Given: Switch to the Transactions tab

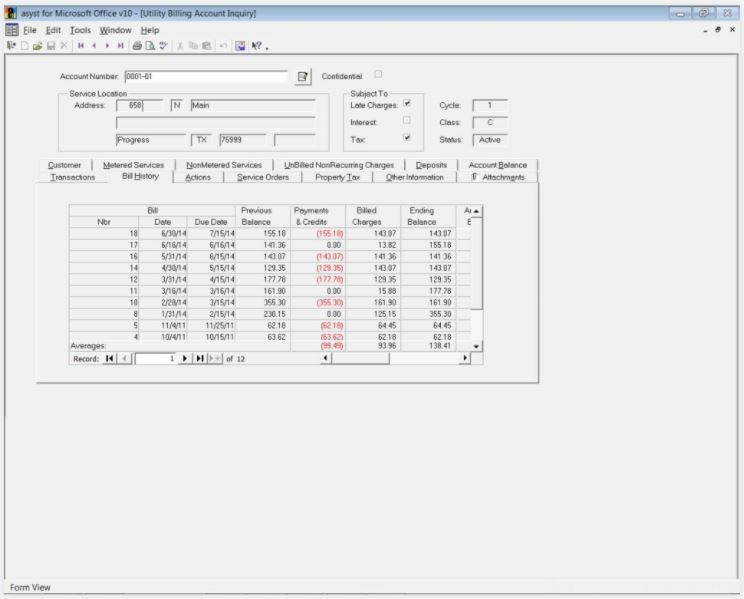Looking at the screenshot, I should coord(73,177).
